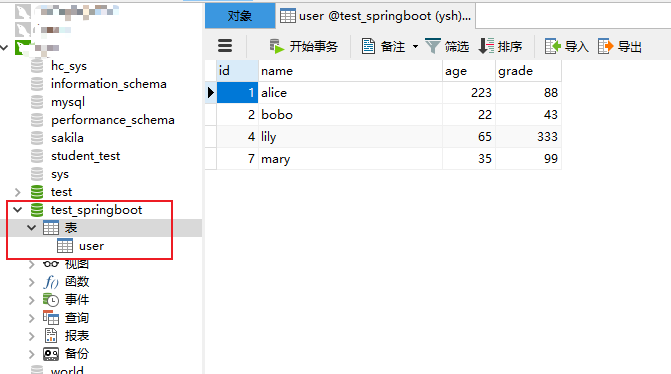Select the information_schema database
Image resolution: width=671 pixels, height=374 pixels.
109,84
